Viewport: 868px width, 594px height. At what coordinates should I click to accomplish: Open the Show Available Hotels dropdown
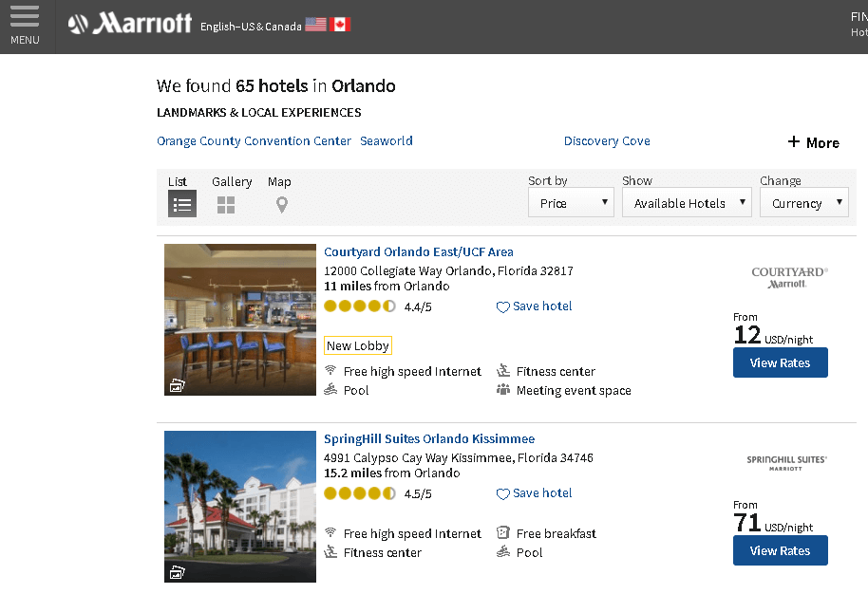[x=687, y=202]
